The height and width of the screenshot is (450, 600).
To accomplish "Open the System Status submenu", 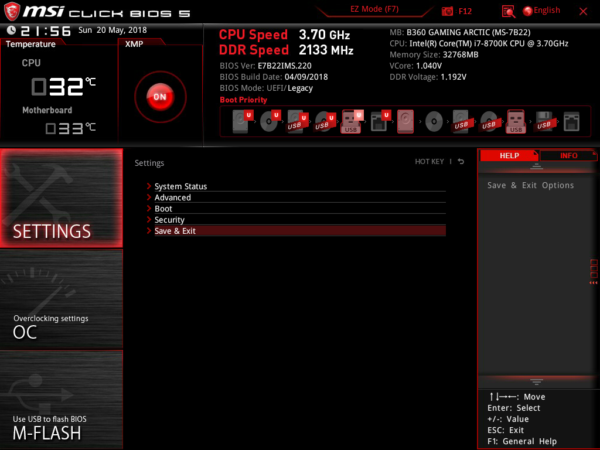I will click(x=300, y=186).
